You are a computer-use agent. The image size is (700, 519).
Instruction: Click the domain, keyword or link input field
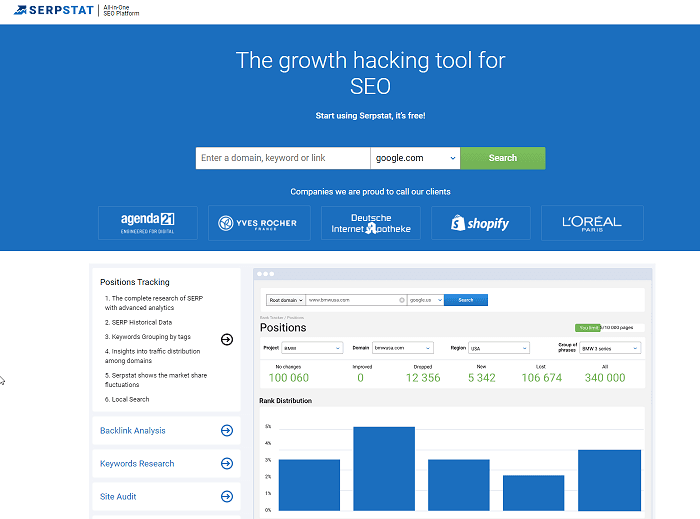click(x=282, y=158)
